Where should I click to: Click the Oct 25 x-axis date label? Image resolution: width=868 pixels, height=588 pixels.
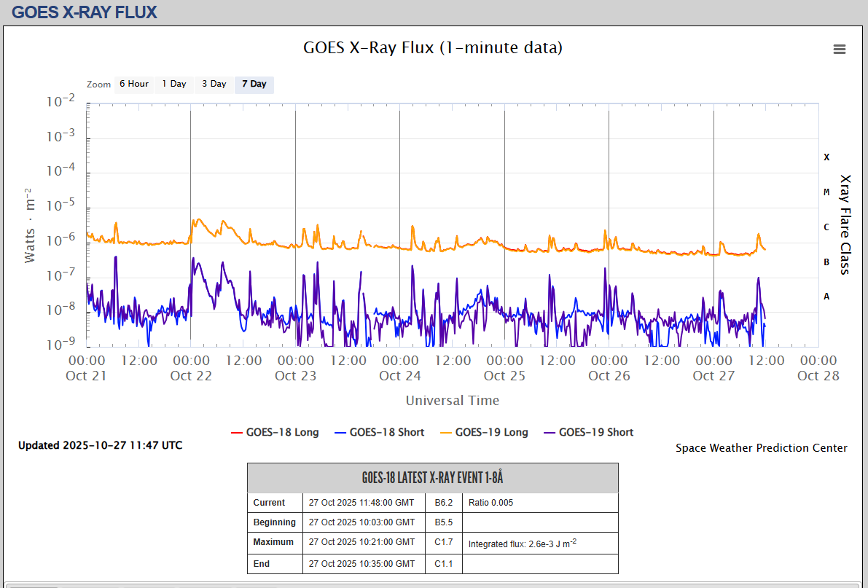click(504, 375)
